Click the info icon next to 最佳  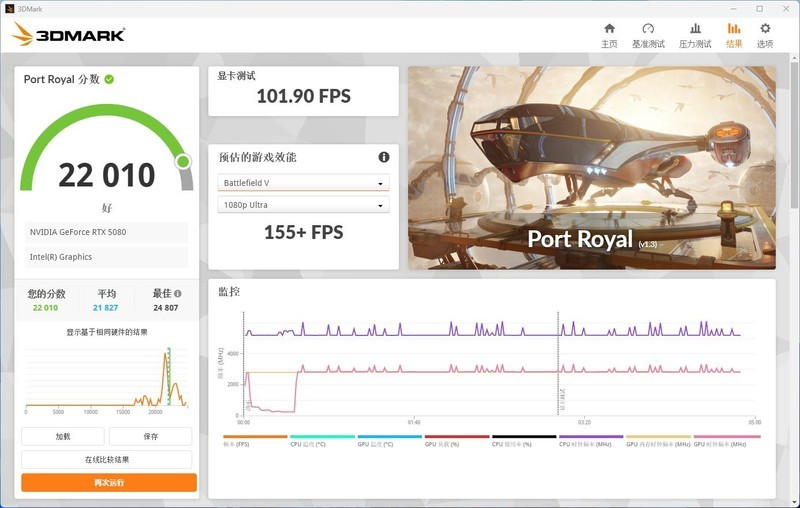[178, 293]
